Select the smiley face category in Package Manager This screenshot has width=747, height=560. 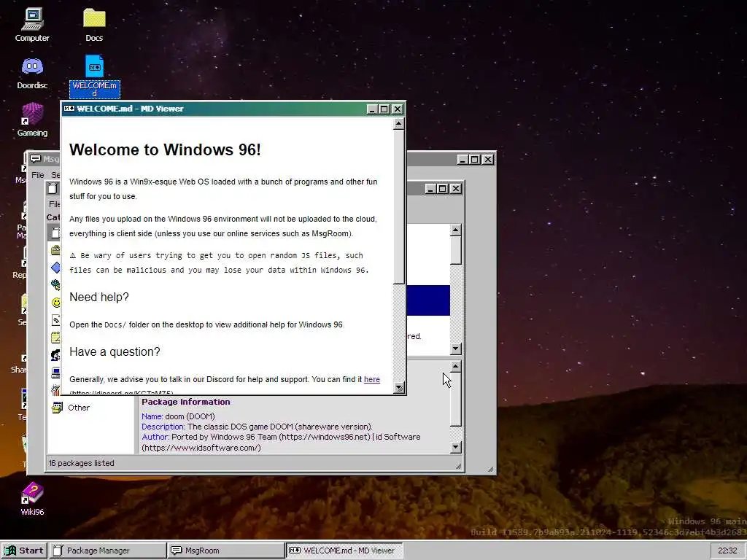55,303
